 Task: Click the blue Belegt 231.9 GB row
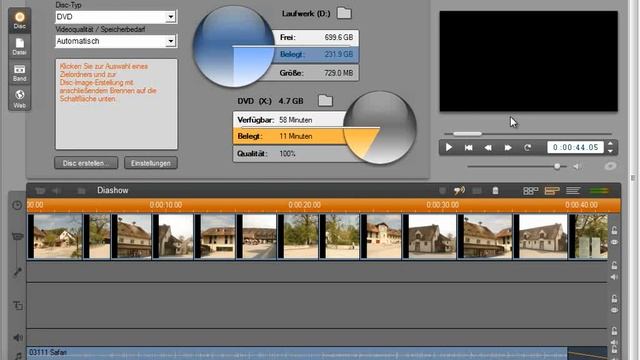[x=316, y=54]
